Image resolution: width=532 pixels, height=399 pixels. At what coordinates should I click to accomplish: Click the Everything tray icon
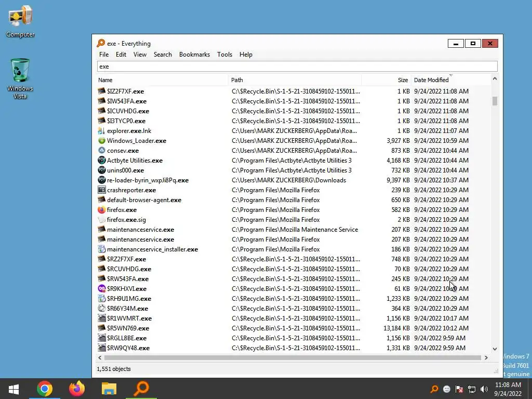point(434,389)
